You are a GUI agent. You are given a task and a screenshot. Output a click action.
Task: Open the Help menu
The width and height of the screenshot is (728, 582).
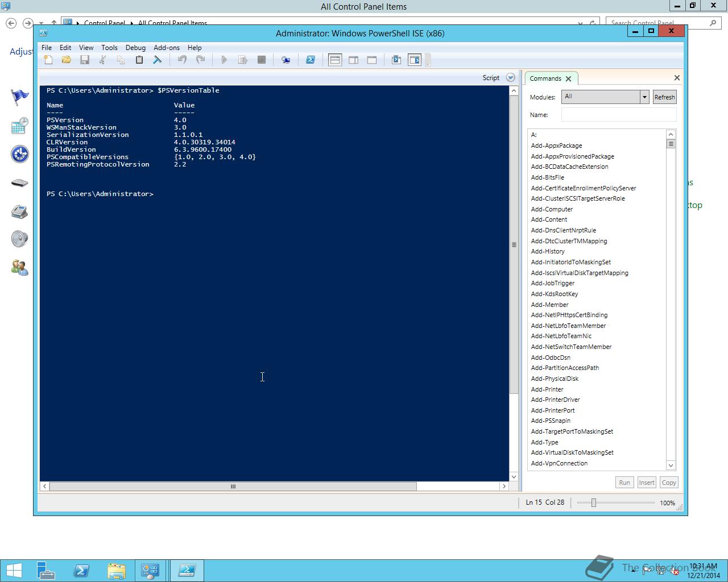click(x=195, y=48)
